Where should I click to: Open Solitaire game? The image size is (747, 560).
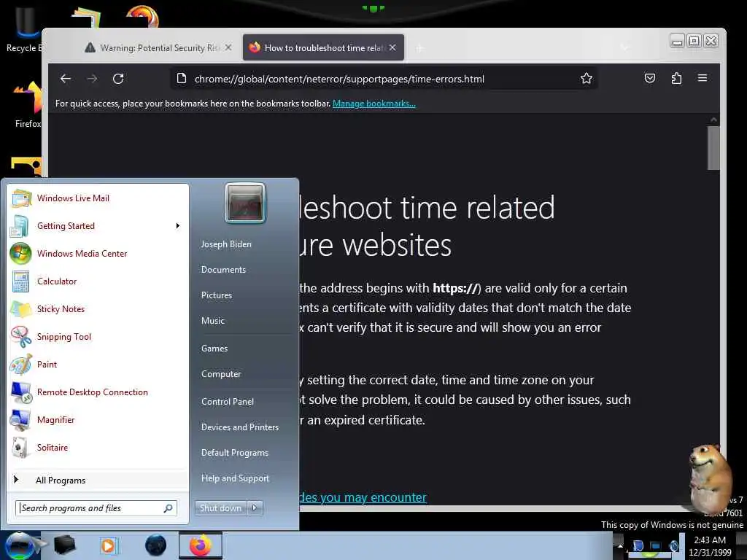point(98,447)
